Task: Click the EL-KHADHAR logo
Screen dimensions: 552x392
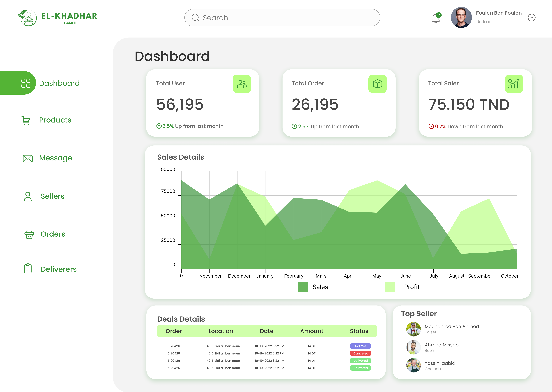Action: click(58, 18)
